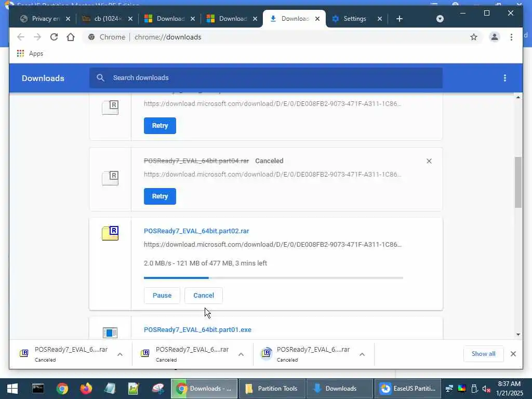This screenshot has height=399, width=532.
Task: Click the muted volume tray icon
Action: 486,389
